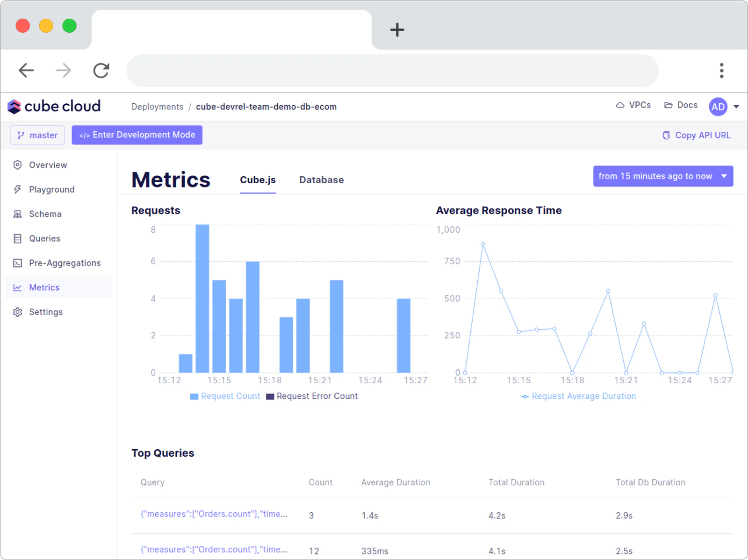Open Settings gear icon in sidebar

(x=18, y=312)
